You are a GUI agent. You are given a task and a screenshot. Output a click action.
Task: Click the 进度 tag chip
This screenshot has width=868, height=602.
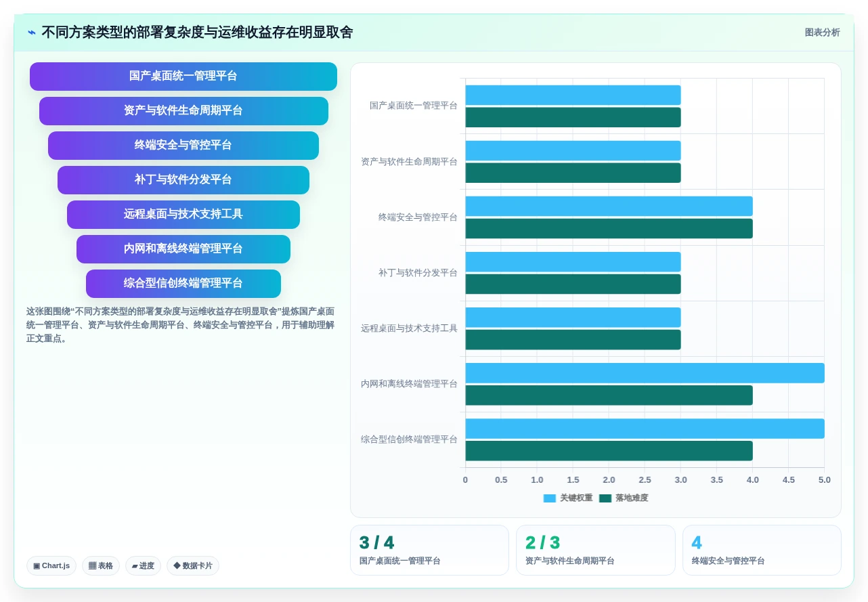[x=143, y=566]
